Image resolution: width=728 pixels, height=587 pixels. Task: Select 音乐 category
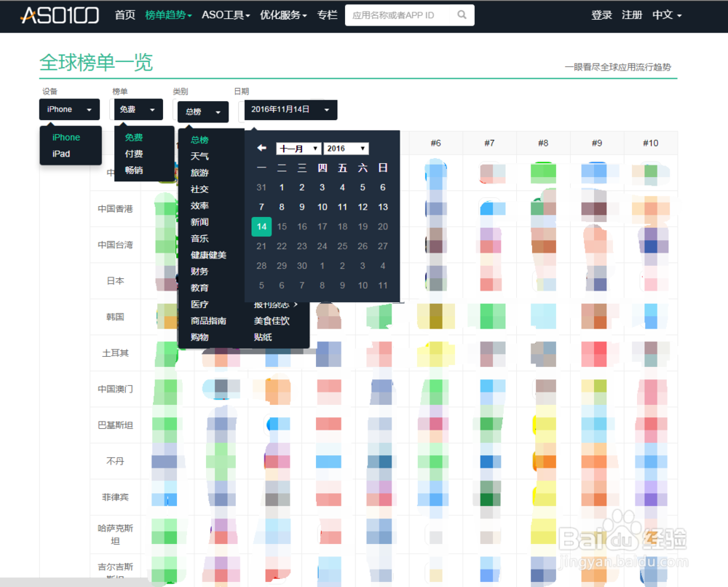click(199, 238)
